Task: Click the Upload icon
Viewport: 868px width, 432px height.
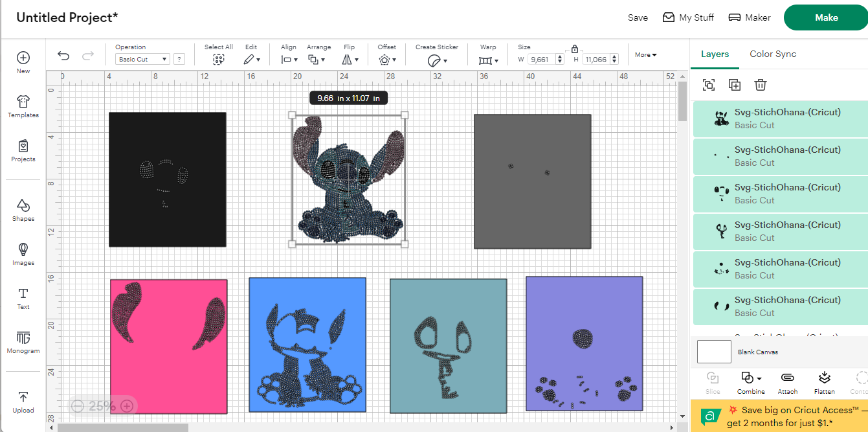Action: tap(23, 401)
